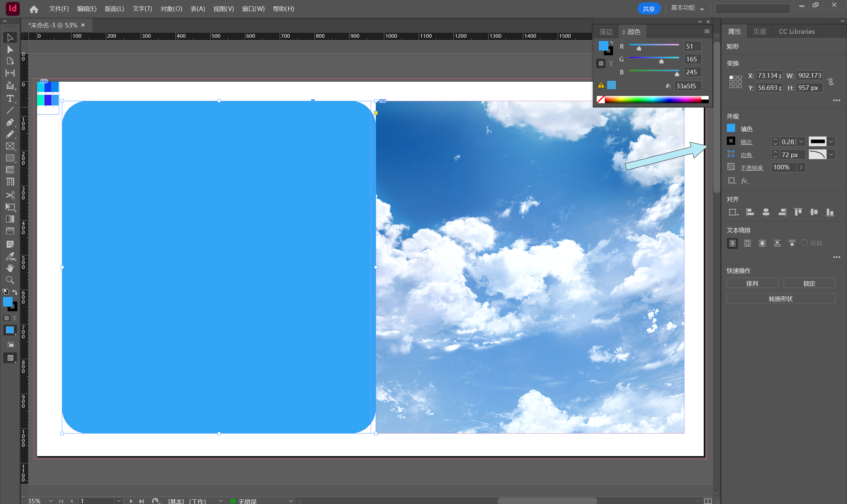Click the color spectrum bar
Image resolution: width=847 pixels, height=504 pixels.
pyautogui.click(x=653, y=100)
